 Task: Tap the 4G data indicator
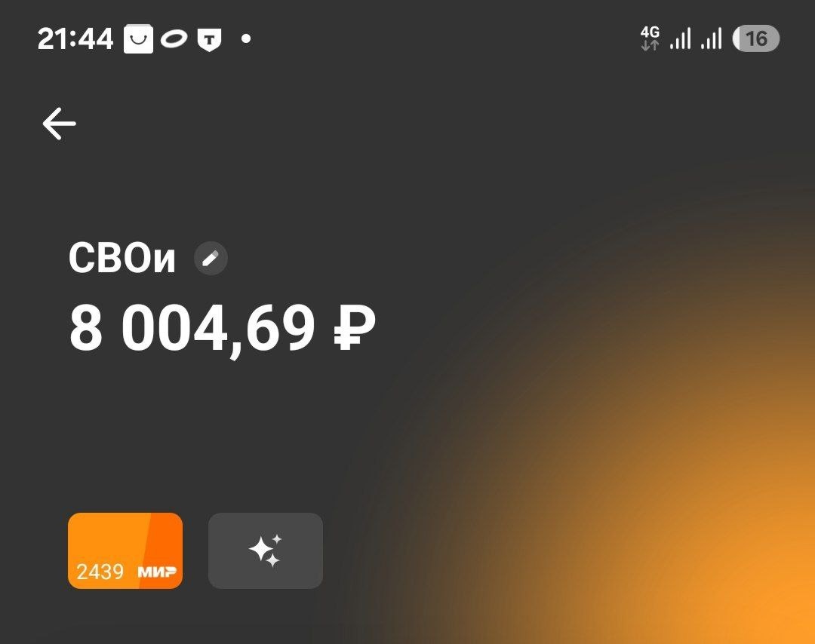tap(650, 39)
